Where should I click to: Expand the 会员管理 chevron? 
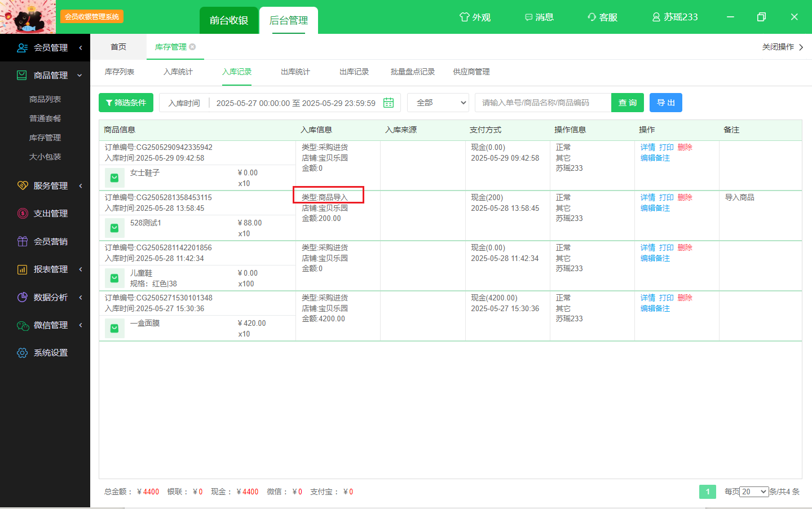pos(81,48)
